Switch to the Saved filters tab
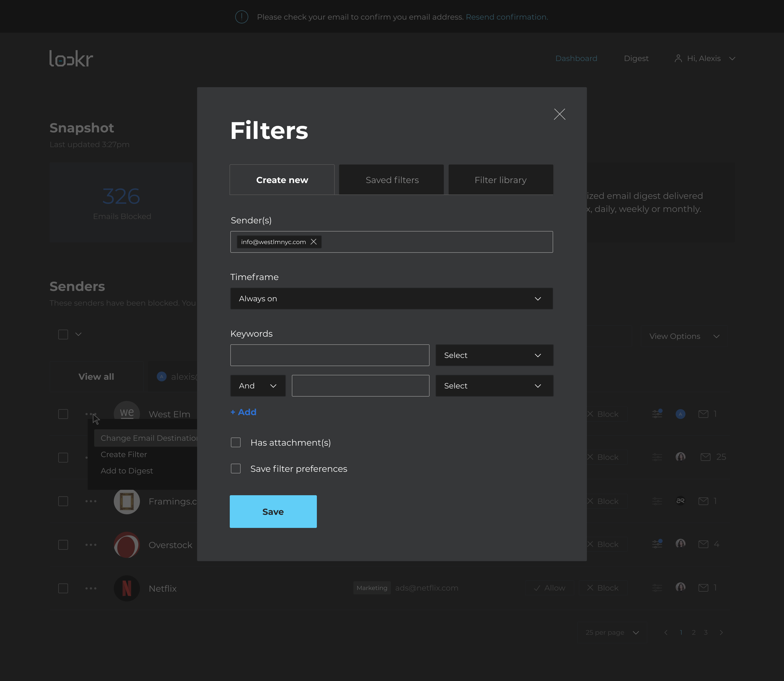The width and height of the screenshot is (784, 681). pyautogui.click(x=392, y=180)
